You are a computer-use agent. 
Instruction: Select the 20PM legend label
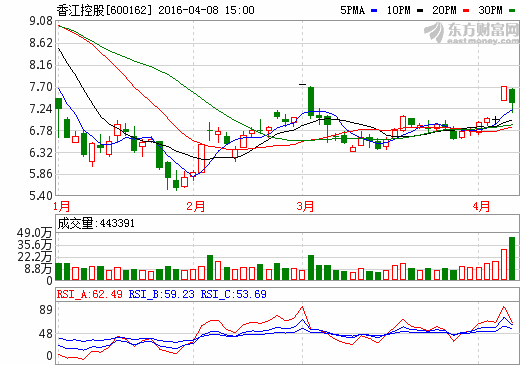click(444, 10)
